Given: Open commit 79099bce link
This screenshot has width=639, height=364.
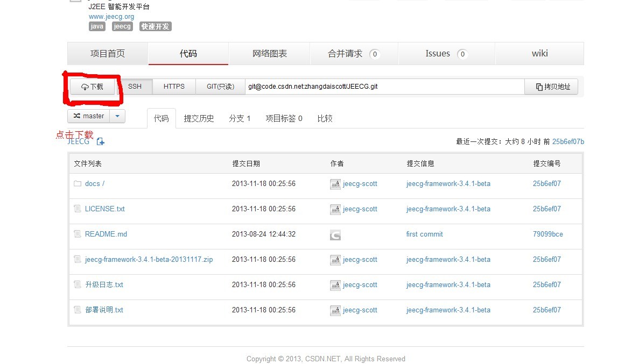Looking at the screenshot, I should coord(547,234).
